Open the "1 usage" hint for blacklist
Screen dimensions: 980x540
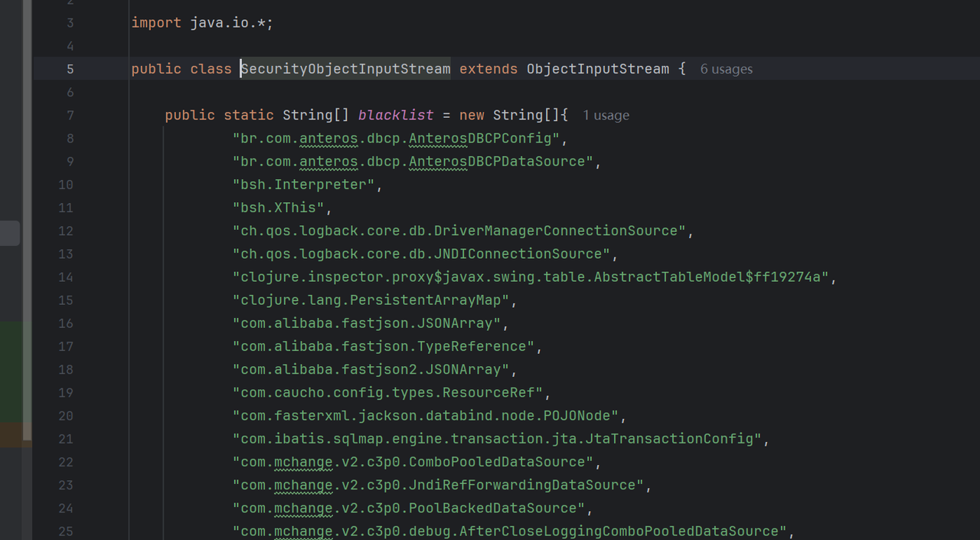click(606, 116)
